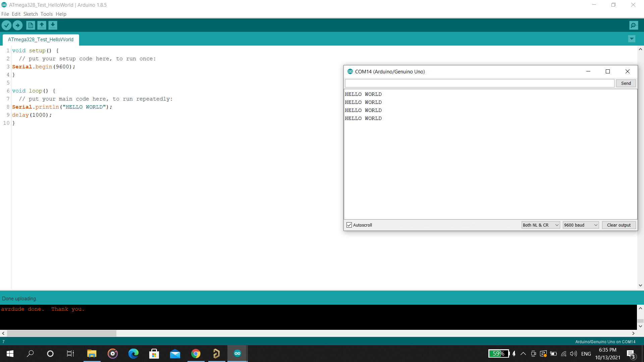Expand the tab options dropdown arrow
Image resolution: width=644 pixels, height=362 pixels.
click(x=632, y=39)
